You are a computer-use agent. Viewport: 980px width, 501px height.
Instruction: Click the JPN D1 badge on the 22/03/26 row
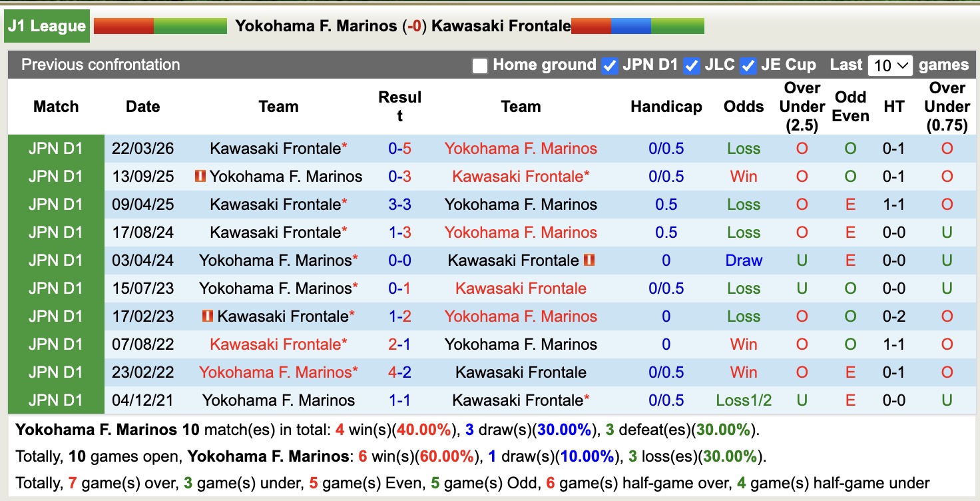point(56,148)
